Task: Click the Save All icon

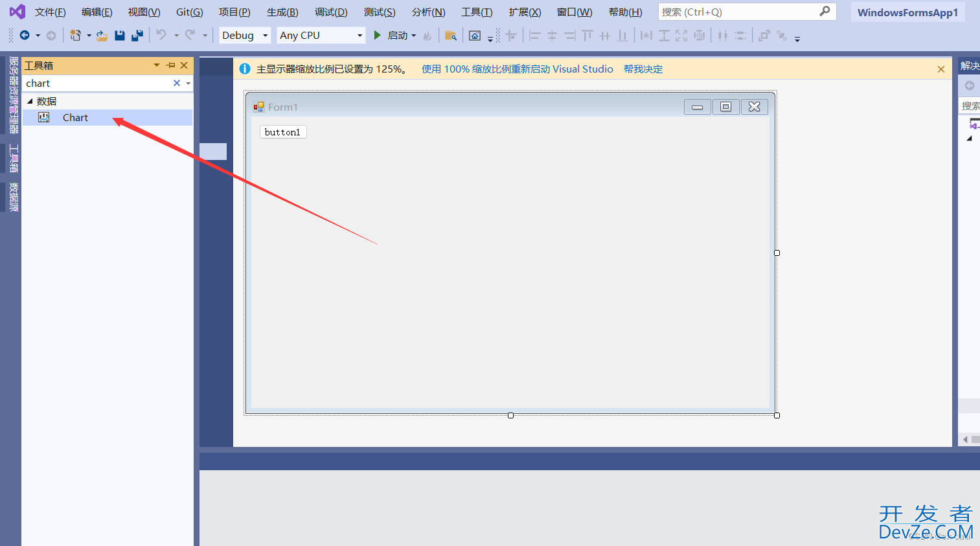Action: point(137,36)
